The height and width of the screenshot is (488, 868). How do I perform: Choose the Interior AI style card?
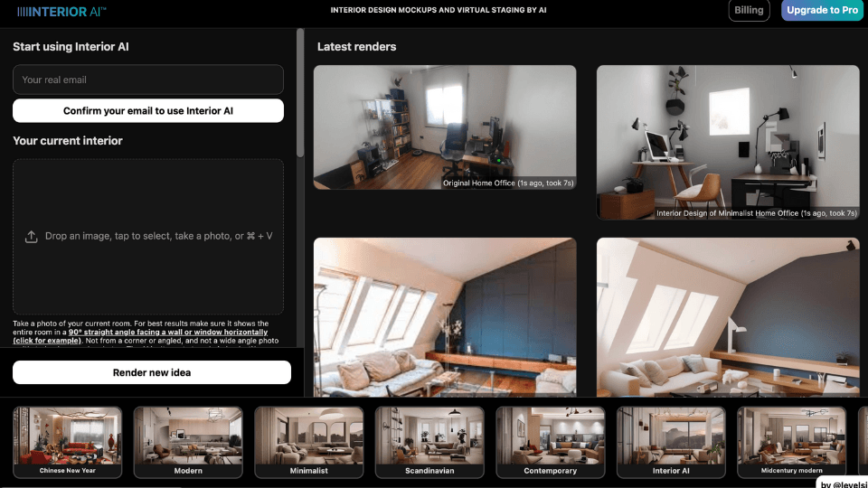pyautogui.click(x=671, y=442)
